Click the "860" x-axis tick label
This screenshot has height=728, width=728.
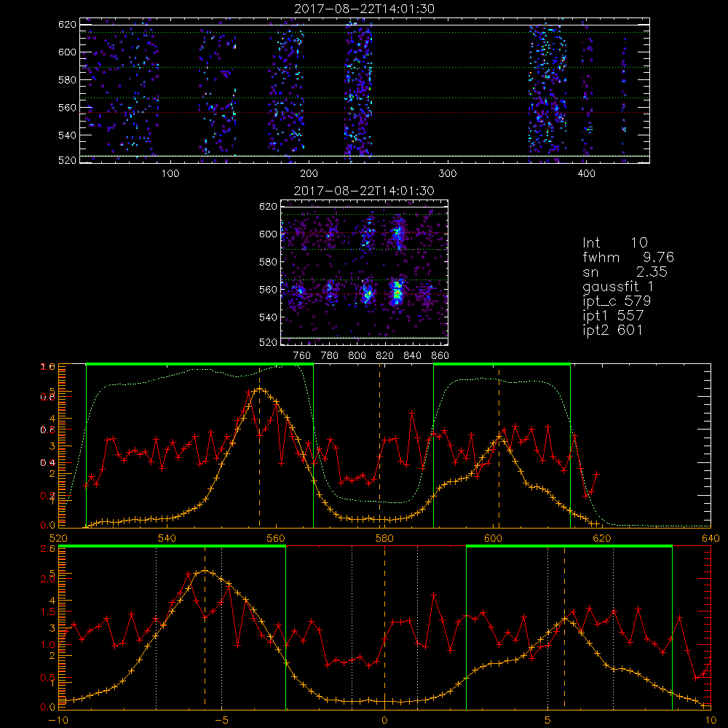pos(440,356)
